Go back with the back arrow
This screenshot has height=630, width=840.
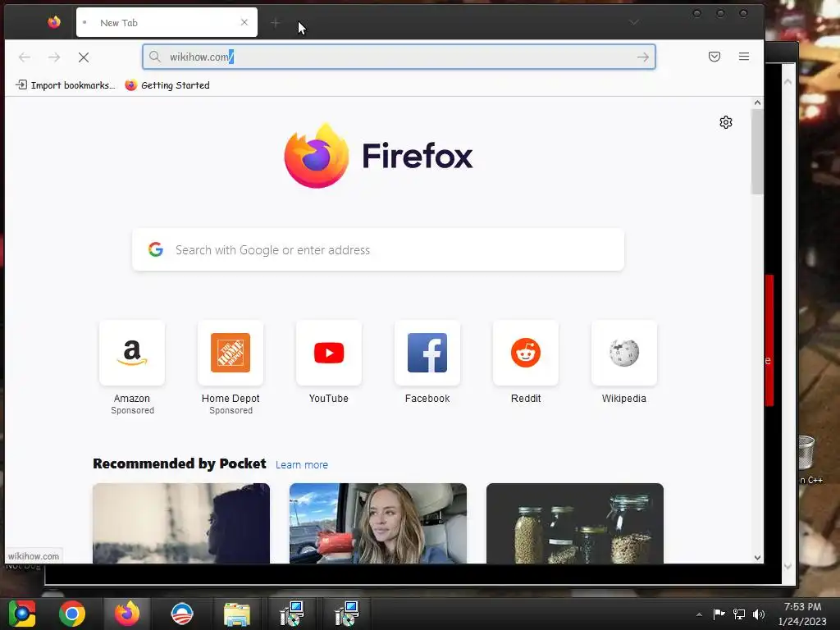25,57
